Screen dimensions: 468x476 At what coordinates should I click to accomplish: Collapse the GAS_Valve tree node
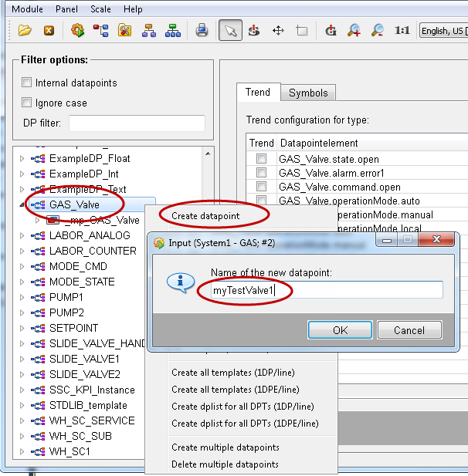(x=22, y=205)
